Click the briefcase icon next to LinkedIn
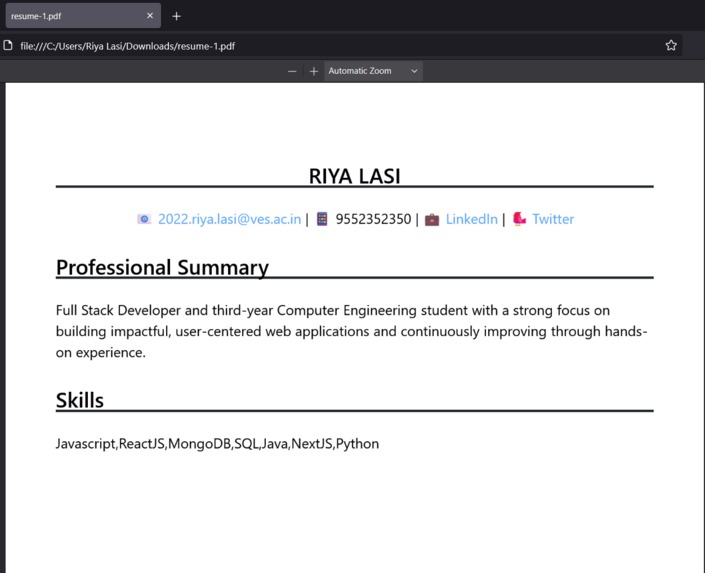This screenshot has height=573, width=705. [432, 219]
